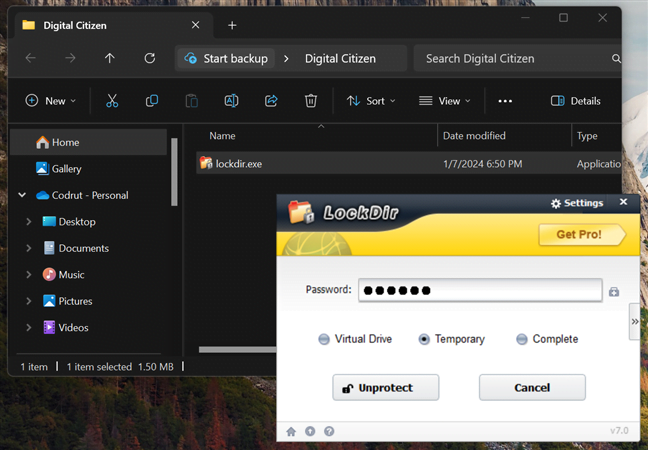Click the Get Pro! button

[x=582, y=235]
